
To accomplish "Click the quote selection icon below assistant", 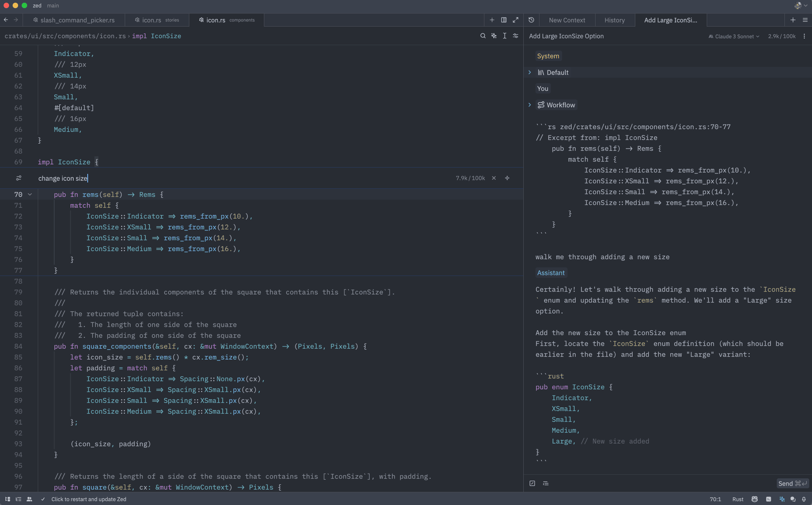I will click(532, 483).
